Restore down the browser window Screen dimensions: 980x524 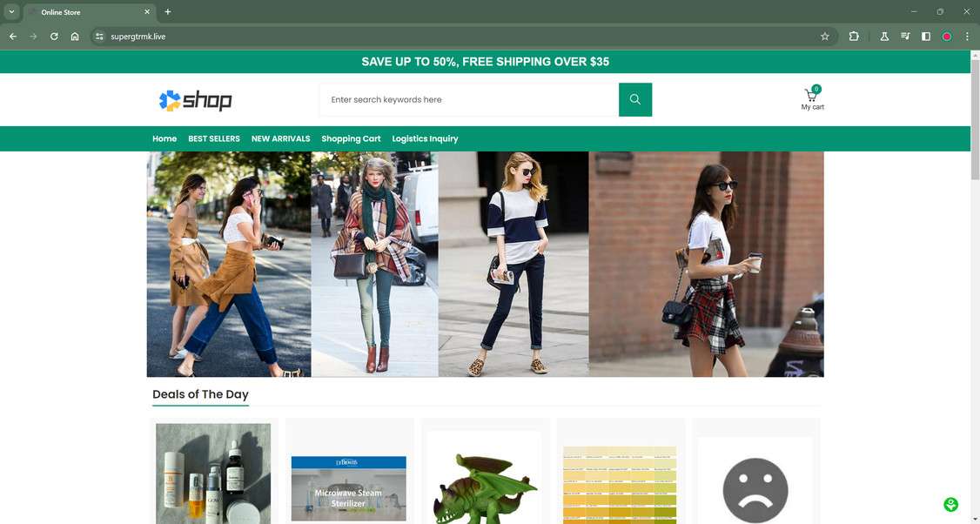(940, 12)
